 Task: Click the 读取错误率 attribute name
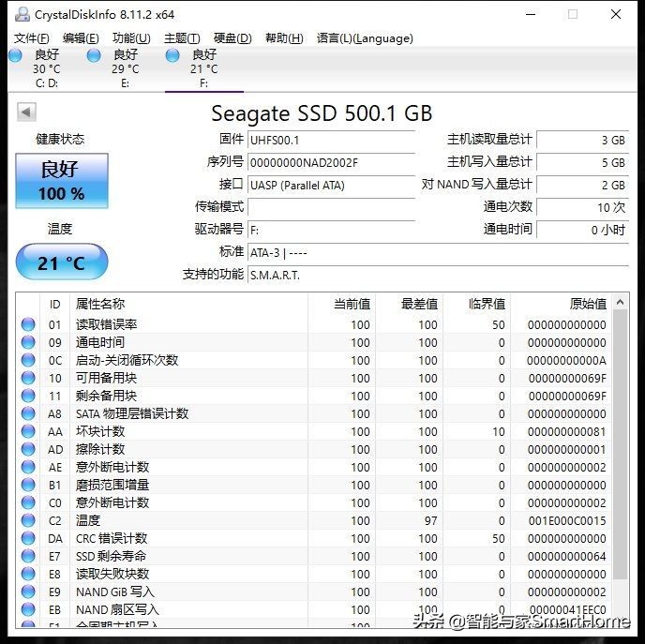(x=106, y=324)
